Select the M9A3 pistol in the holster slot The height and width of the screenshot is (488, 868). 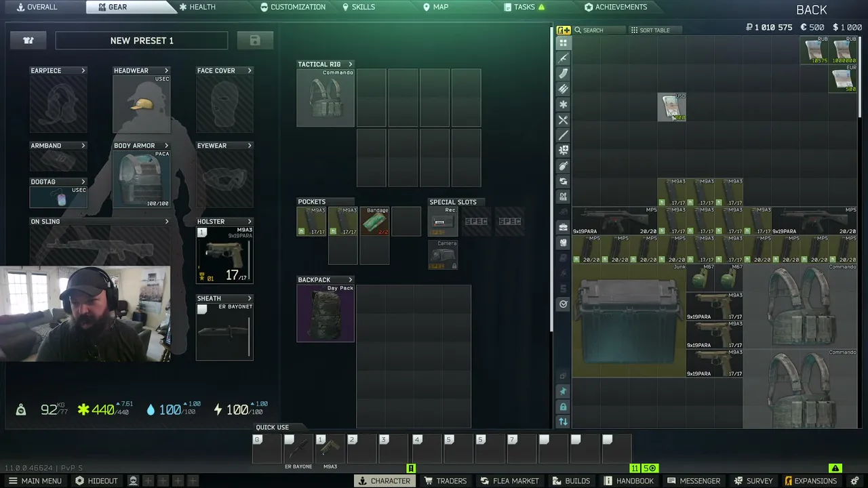[x=224, y=255]
